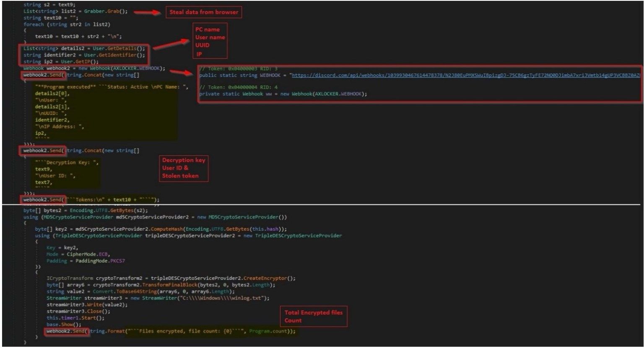The image size is (644, 348).
Task: Select the "Grabber.Grab()" call in list2 line
Action: tap(106, 11)
